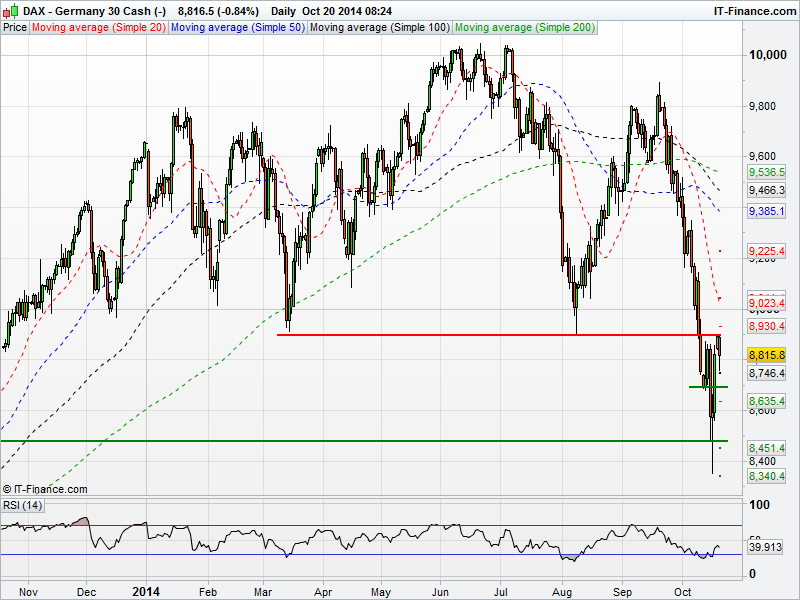Click the Sep label on time axis
The image size is (800, 600).
622,592
